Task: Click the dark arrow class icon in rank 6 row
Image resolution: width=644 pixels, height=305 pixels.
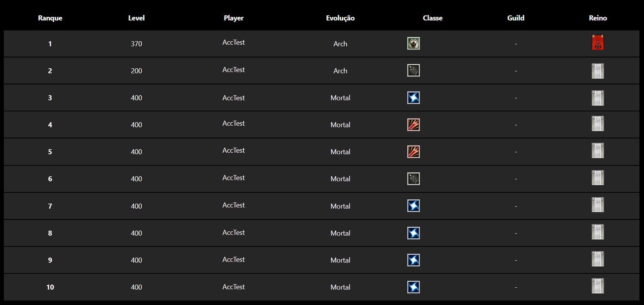Action: click(413, 179)
